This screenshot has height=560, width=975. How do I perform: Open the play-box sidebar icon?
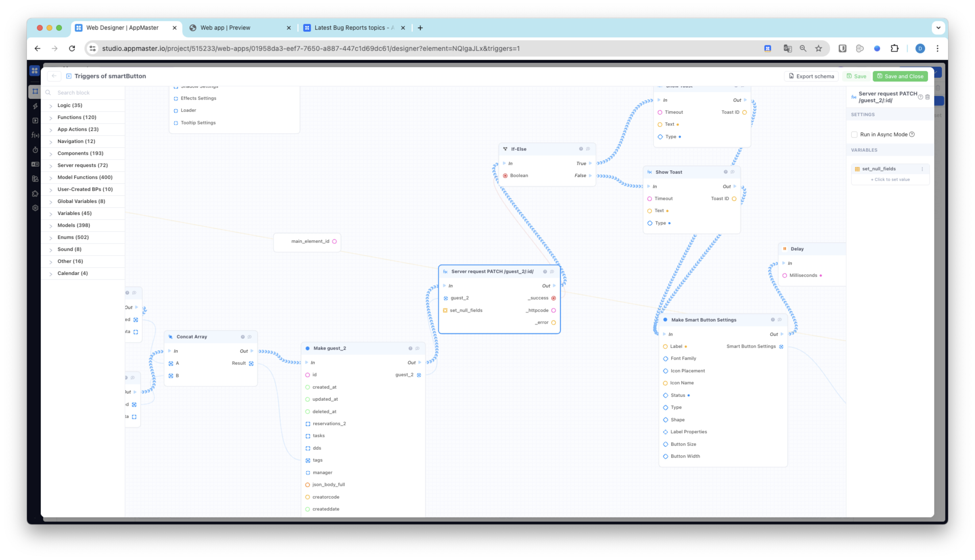point(35,120)
